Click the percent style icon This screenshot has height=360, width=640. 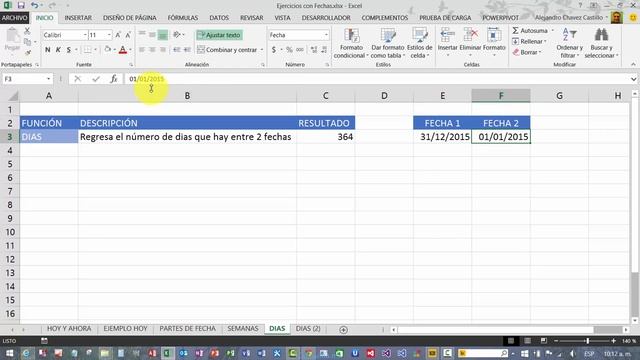coord(289,50)
